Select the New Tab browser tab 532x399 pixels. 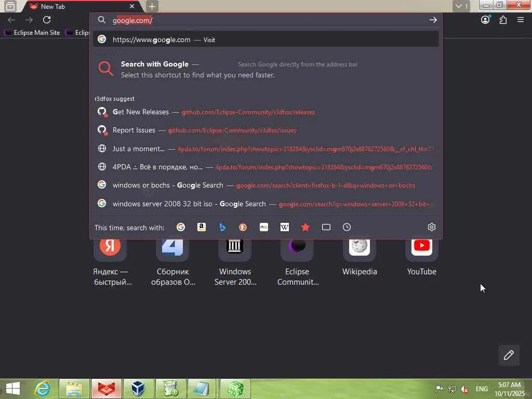click(x=82, y=6)
